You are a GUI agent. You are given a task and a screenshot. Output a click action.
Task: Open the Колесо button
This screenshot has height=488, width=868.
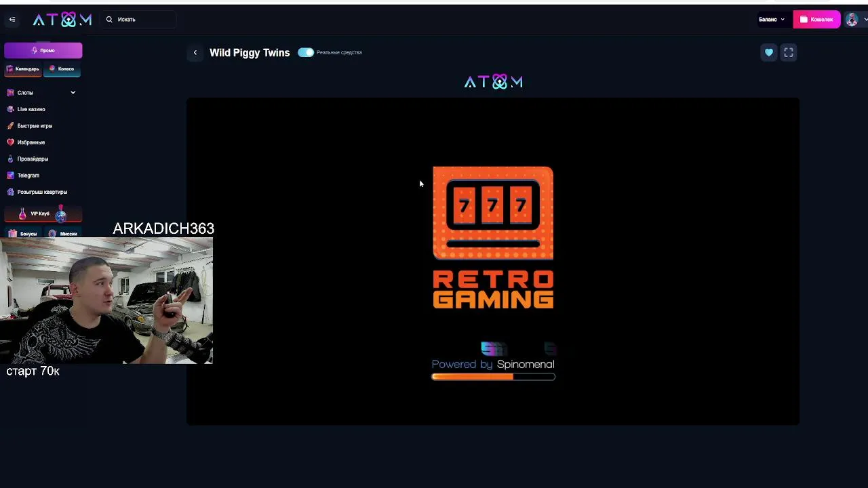click(62, 69)
